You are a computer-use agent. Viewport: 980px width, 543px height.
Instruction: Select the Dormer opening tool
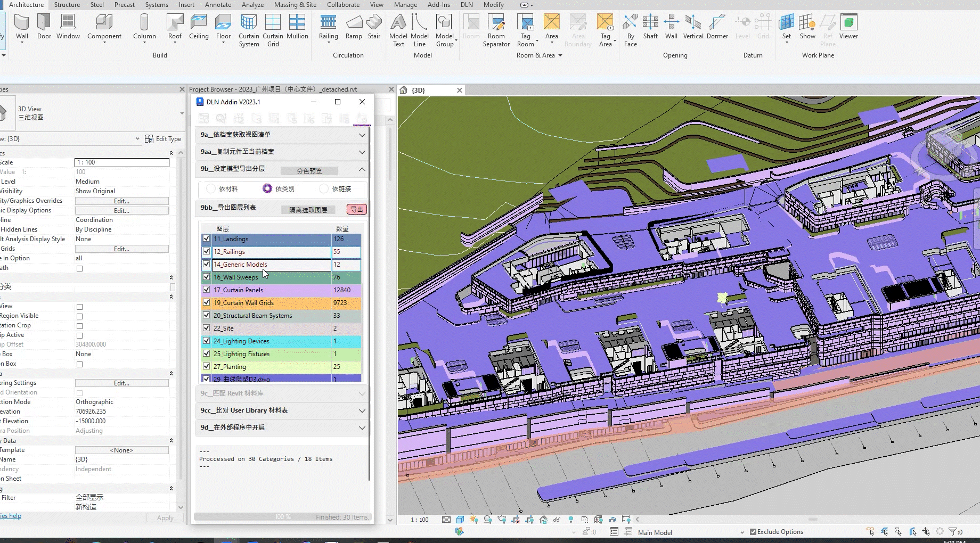click(x=717, y=27)
